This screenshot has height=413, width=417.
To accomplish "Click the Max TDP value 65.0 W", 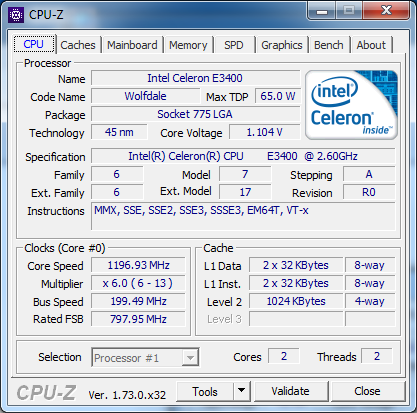I will coord(278,96).
